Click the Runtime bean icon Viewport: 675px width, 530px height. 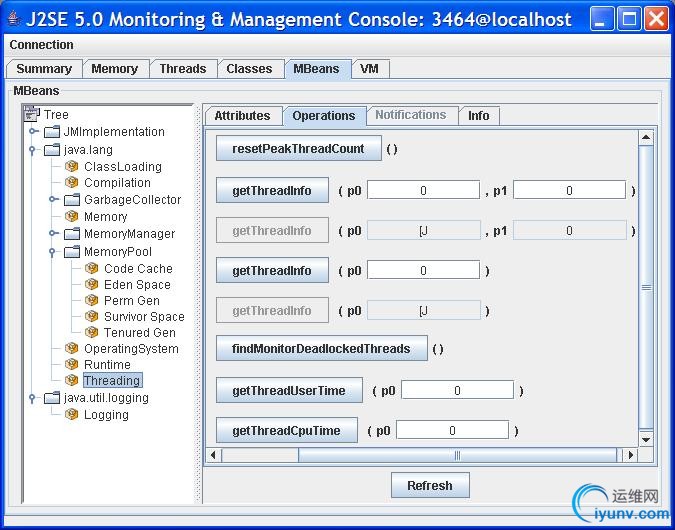point(71,364)
